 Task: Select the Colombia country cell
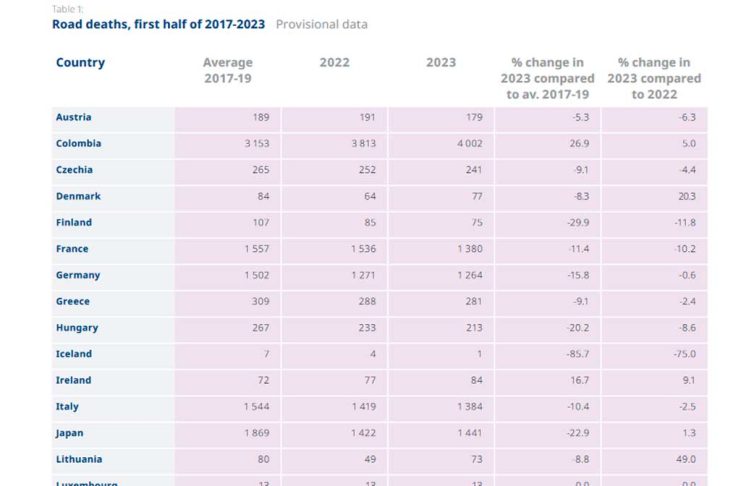pos(78,143)
